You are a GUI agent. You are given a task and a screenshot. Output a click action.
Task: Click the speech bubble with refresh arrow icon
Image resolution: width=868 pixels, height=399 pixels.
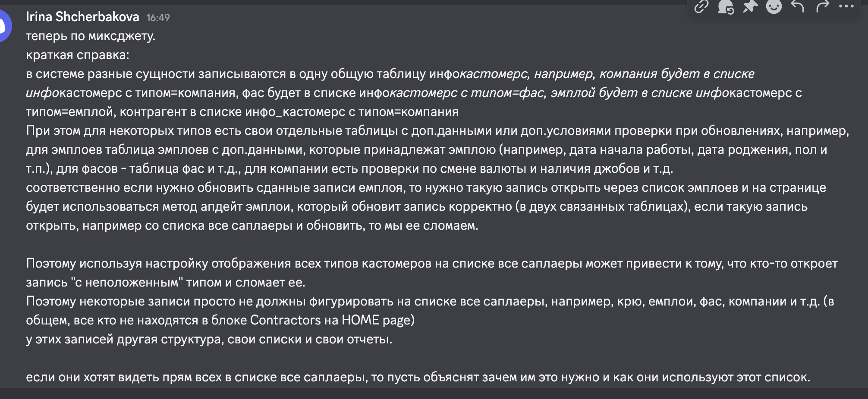tap(726, 6)
